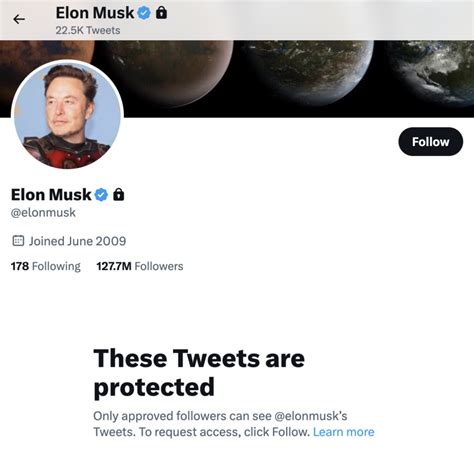Image resolution: width=474 pixels, height=460 pixels.
Task: Click padlock icon beside profile name
Action: point(118,194)
